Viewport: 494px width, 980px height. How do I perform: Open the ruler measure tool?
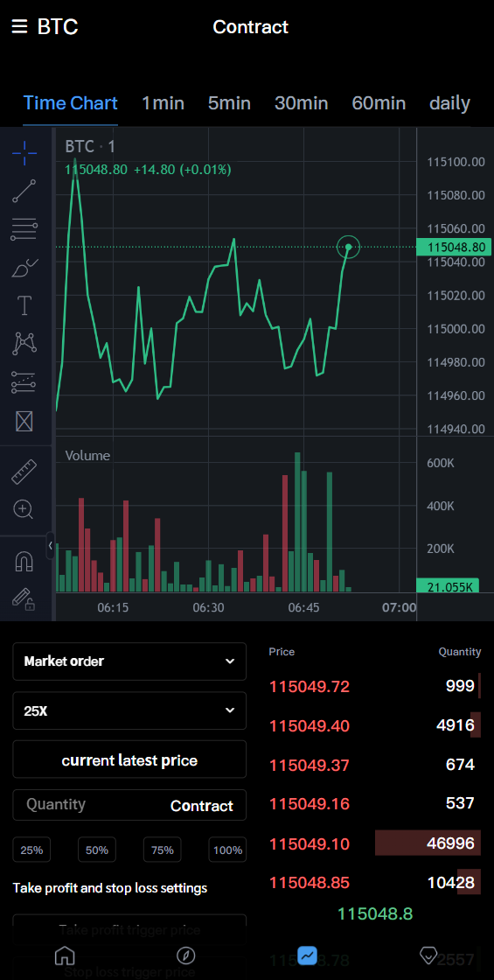(x=24, y=472)
